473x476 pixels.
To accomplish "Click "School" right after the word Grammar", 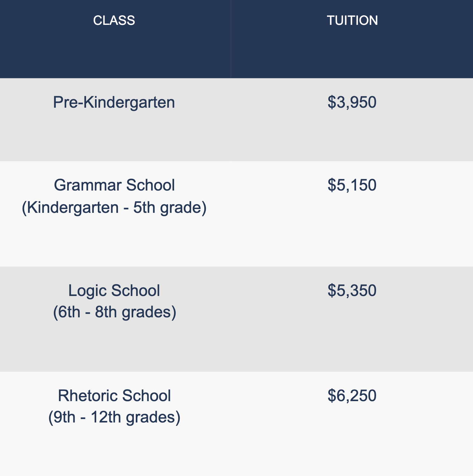I will (150, 185).
